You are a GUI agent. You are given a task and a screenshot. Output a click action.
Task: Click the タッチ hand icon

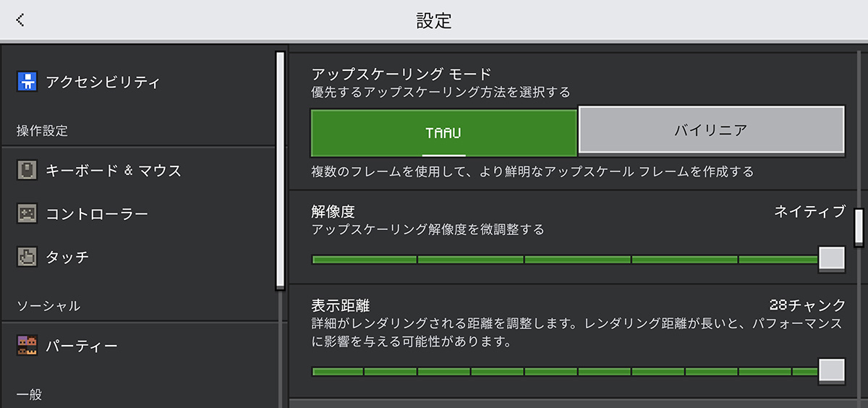point(27,257)
